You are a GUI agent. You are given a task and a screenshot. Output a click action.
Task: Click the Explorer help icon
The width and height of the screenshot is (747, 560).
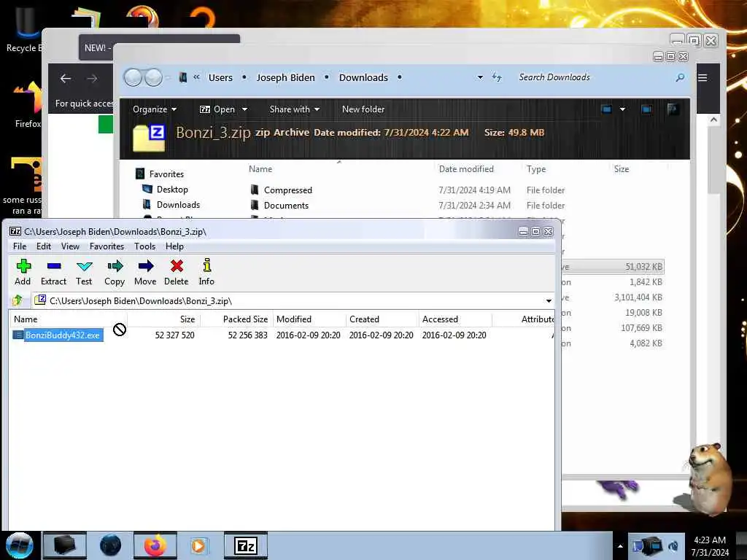(x=672, y=109)
